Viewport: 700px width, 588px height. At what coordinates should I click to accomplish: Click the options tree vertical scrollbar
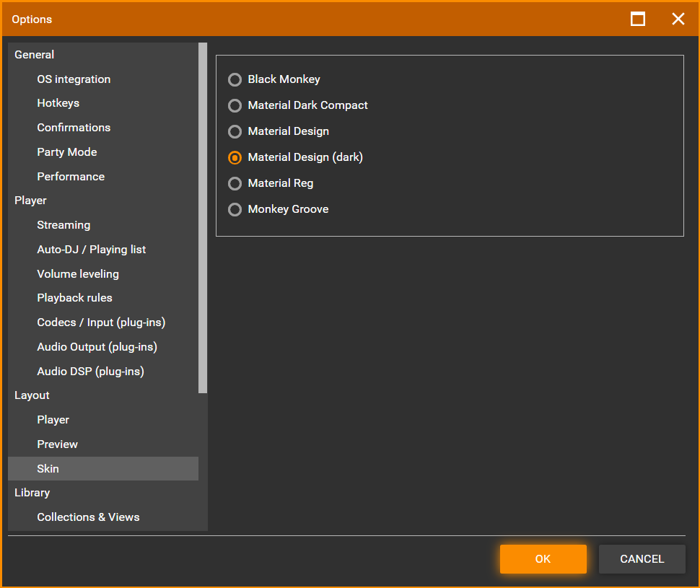click(x=203, y=216)
